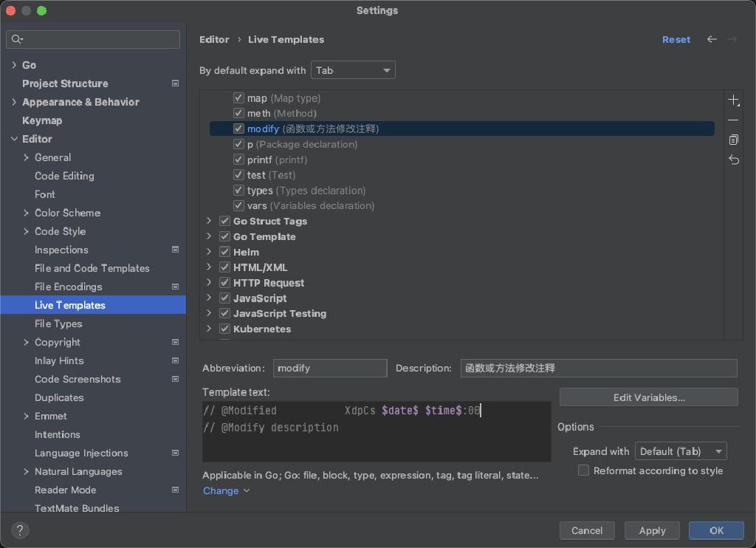Toggle the Reformat according to style checkbox
This screenshot has height=548, width=756.
583,470
